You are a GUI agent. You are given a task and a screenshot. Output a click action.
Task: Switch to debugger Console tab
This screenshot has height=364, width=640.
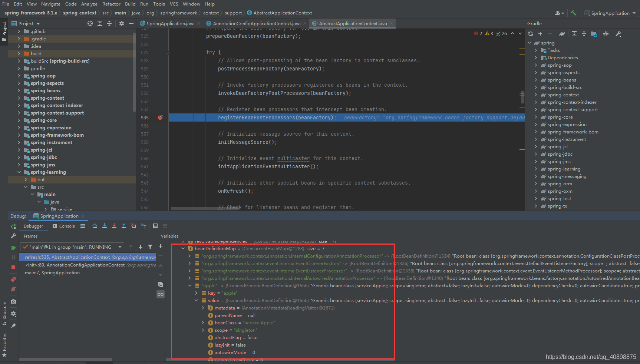click(64, 226)
